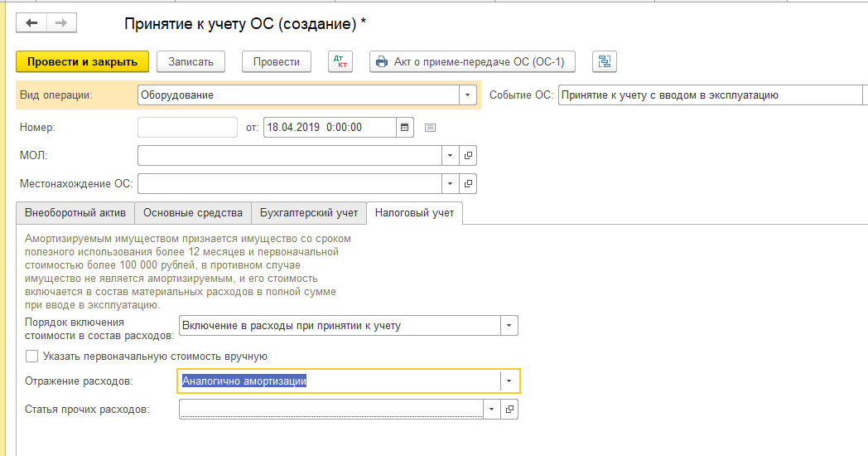Enable 'Указать первоначальную стоимость вручную' checkbox
Image resolution: width=868 pixels, height=456 pixels.
pos(32,357)
